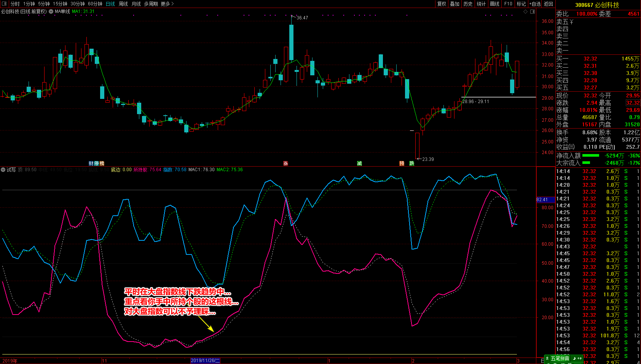Viewport: 641px width, 364px height.
Task: Click the 23.39 low price label
Action: click(428, 159)
